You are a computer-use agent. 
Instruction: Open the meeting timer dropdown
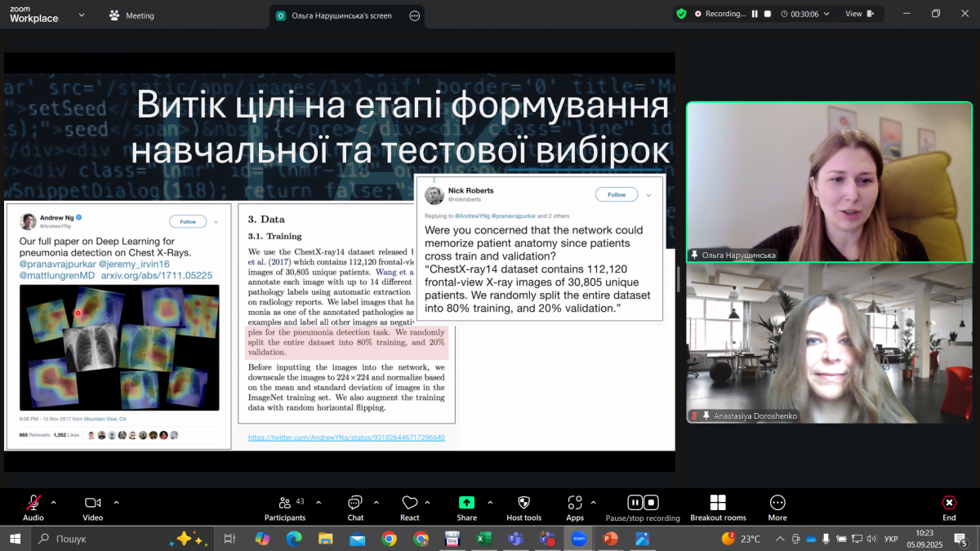828,14
